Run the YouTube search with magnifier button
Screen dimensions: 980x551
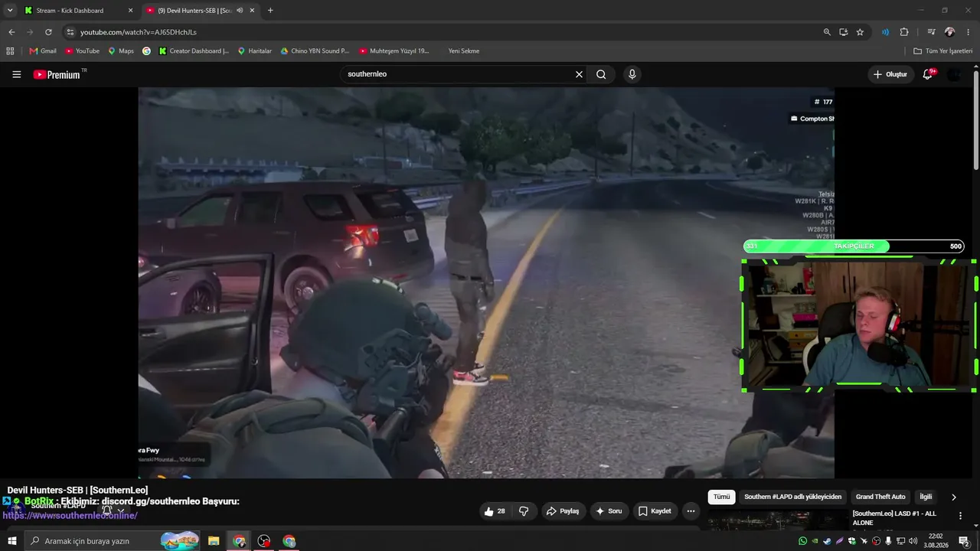601,74
